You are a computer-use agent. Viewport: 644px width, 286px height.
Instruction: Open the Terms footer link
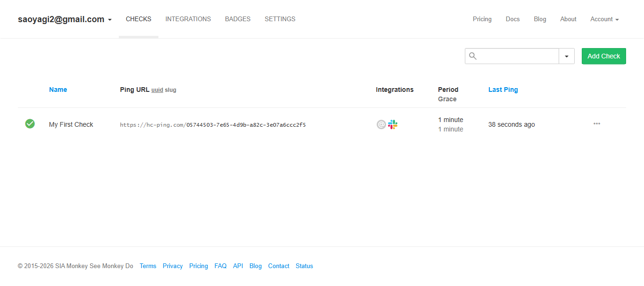click(x=148, y=266)
